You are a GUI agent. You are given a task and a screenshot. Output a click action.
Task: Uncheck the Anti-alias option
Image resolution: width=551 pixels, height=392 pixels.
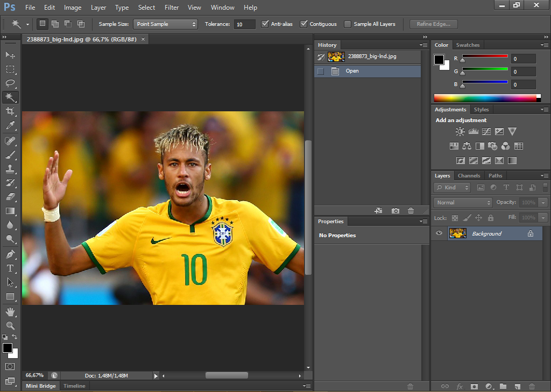point(265,24)
